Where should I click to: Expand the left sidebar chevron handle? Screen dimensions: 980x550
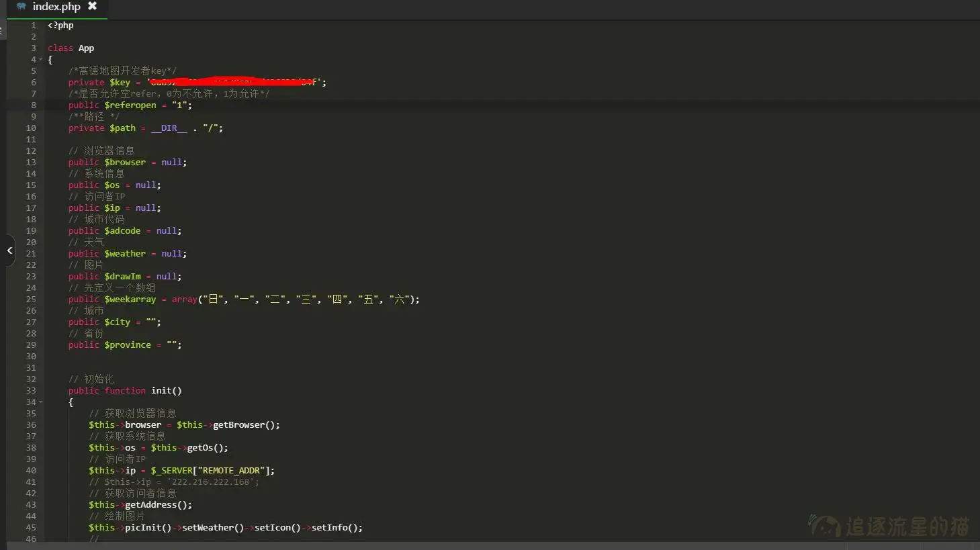pyautogui.click(x=9, y=250)
